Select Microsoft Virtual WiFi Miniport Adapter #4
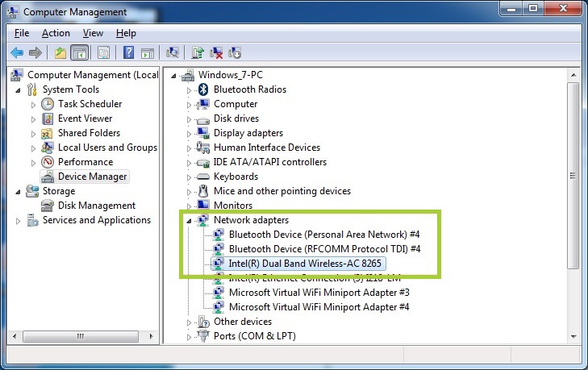 pyautogui.click(x=319, y=307)
